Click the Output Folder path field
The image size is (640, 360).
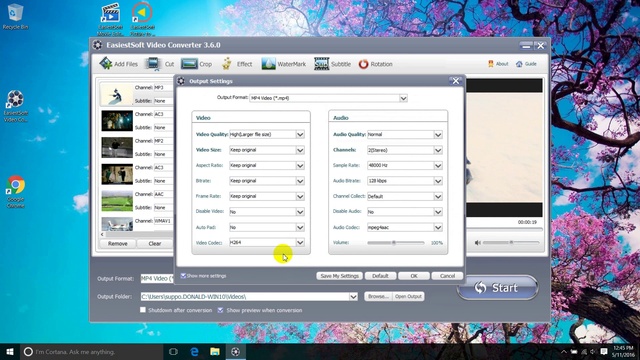click(245, 297)
